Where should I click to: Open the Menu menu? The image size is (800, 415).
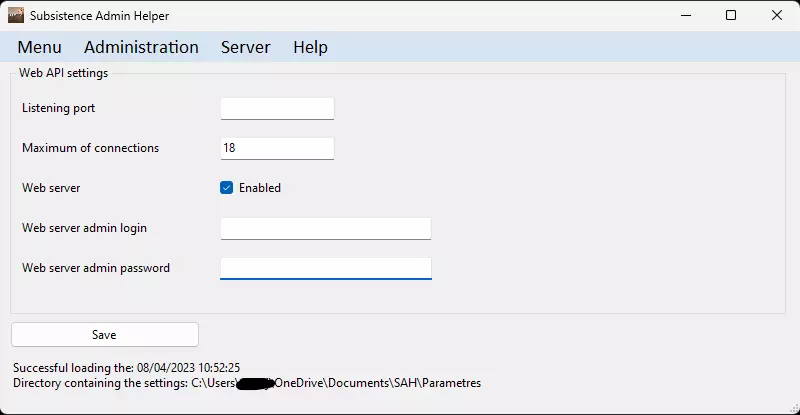pos(39,47)
